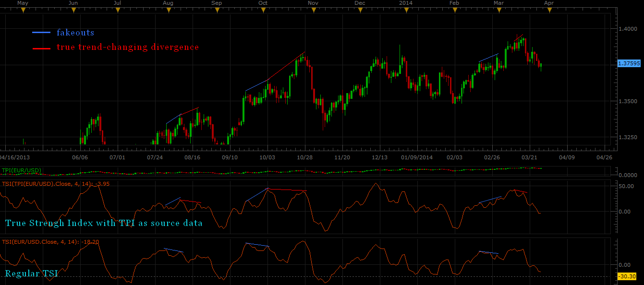Click the Feb month marker triangle
644x285 pixels.
coord(454,10)
